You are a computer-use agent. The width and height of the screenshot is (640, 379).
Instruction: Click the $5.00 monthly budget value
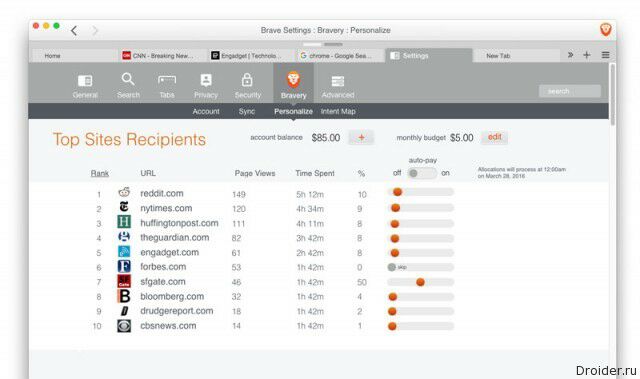coord(462,138)
